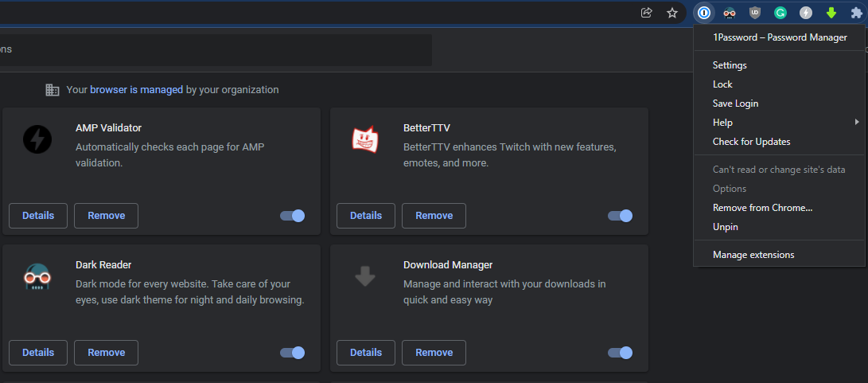Select Save Login in the context menu
Screen dimensions: 868x383
click(x=779, y=104)
